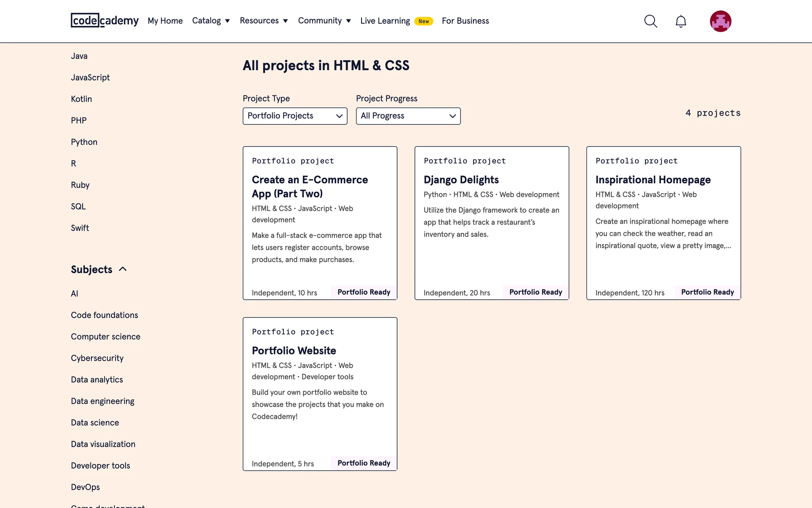Screen dimensions: 812x508
Task: Collapse the Subjects section chevron
Action: click(123, 269)
